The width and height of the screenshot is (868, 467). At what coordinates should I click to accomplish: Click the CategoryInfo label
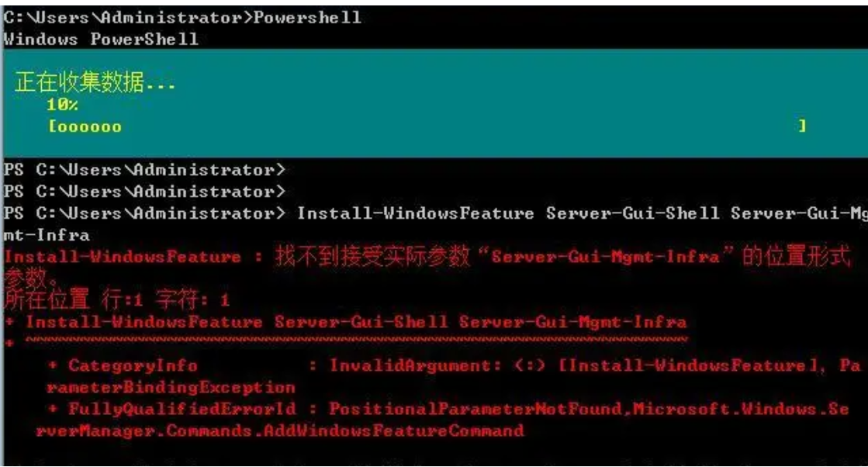pos(133,365)
